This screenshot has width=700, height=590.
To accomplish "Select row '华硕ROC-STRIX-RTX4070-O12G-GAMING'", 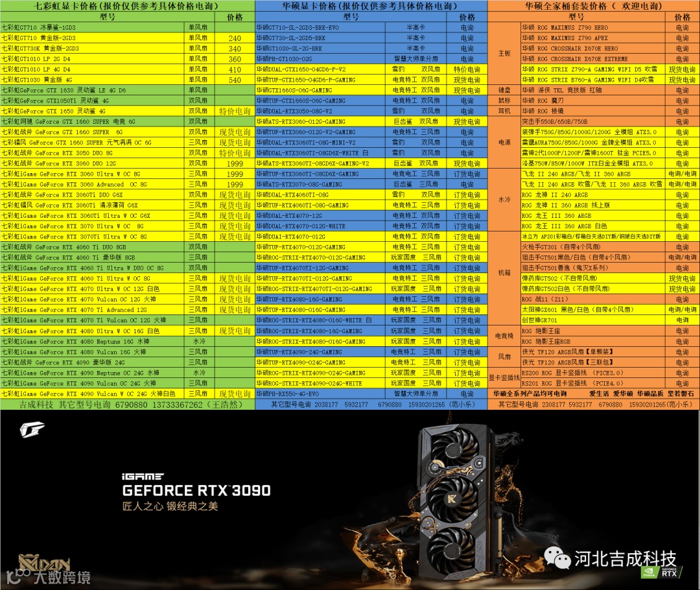I will tap(371, 257).
